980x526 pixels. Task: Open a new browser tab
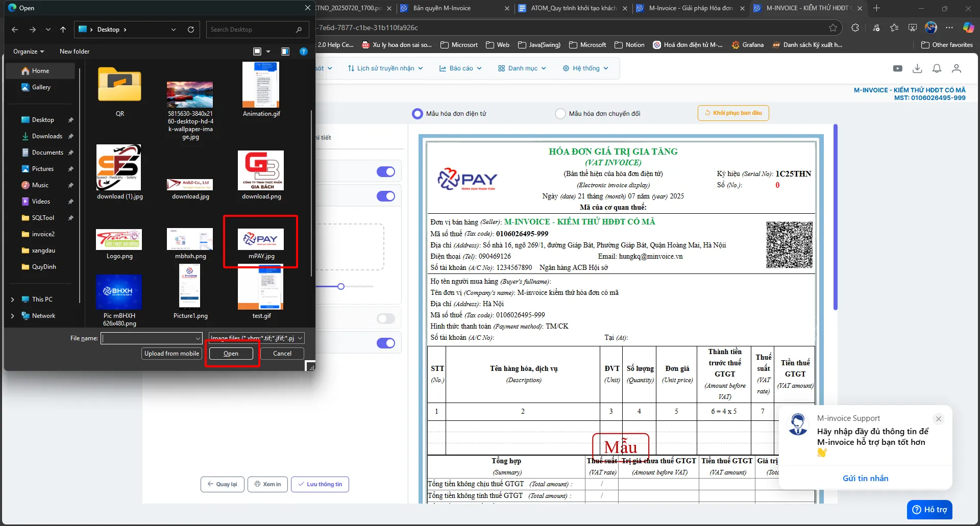click(x=877, y=8)
